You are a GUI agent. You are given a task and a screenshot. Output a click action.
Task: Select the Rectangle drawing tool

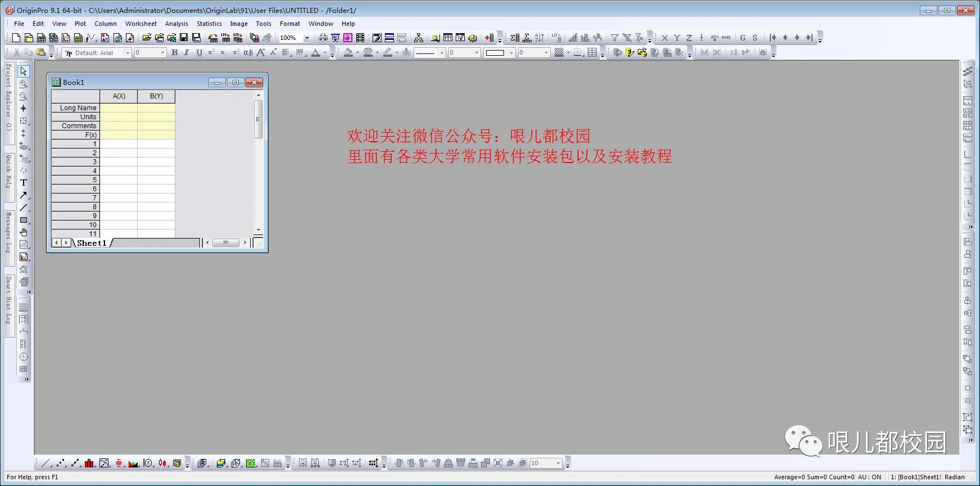tap(24, 220)
